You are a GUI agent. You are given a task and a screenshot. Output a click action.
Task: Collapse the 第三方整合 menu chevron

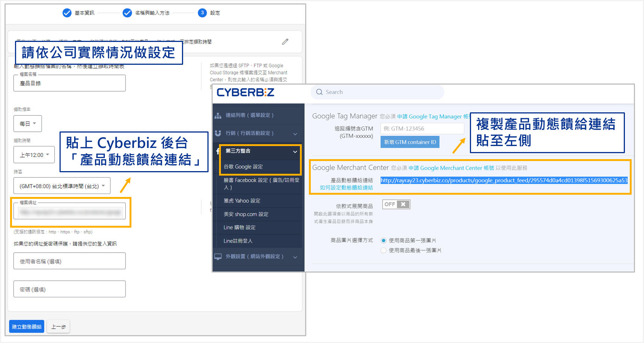(295, 152)
